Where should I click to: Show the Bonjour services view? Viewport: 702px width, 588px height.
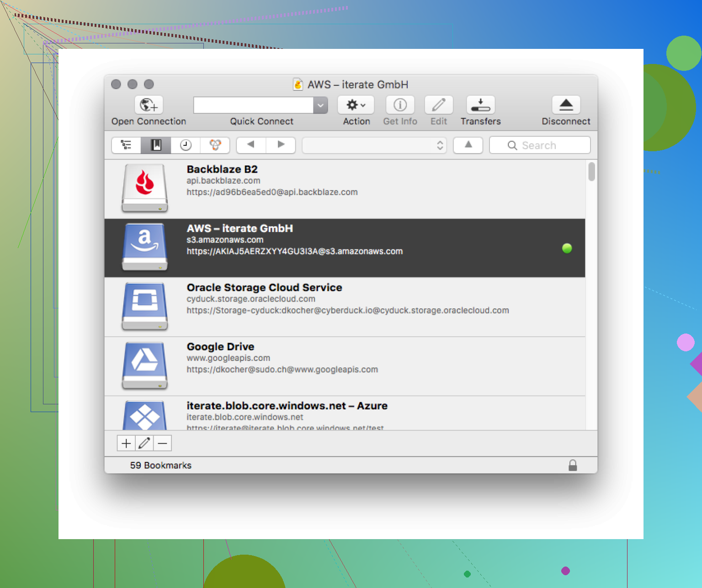tap(215, 145)
